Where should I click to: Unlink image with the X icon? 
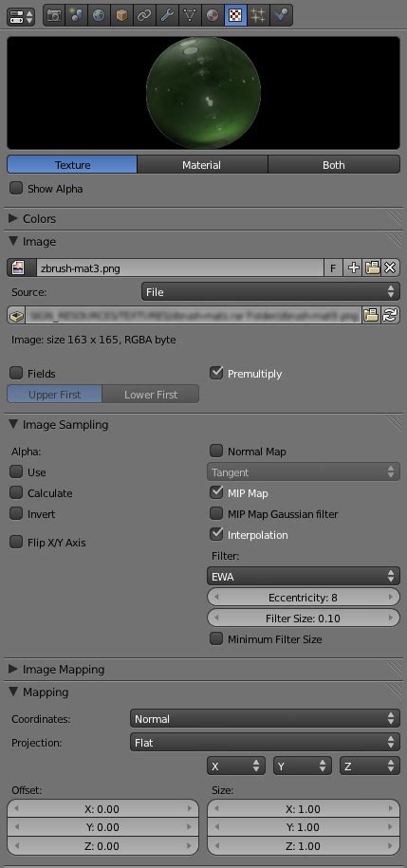click(390, 268)
